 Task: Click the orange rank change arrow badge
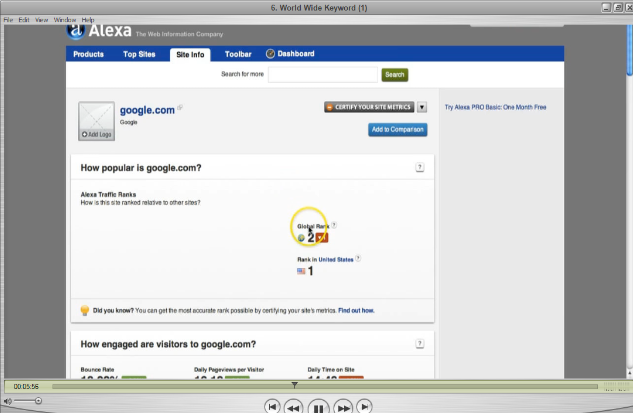coord(322,238)
